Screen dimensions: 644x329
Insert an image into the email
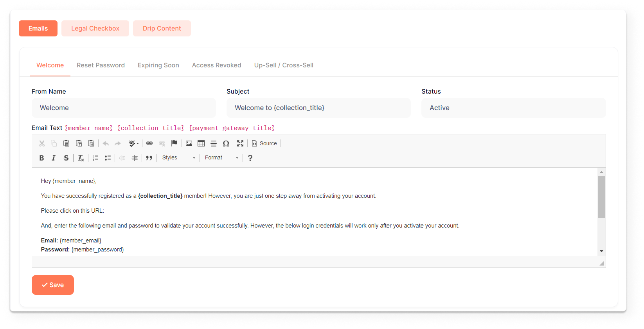pyautogui.click(x=189, y=143)
